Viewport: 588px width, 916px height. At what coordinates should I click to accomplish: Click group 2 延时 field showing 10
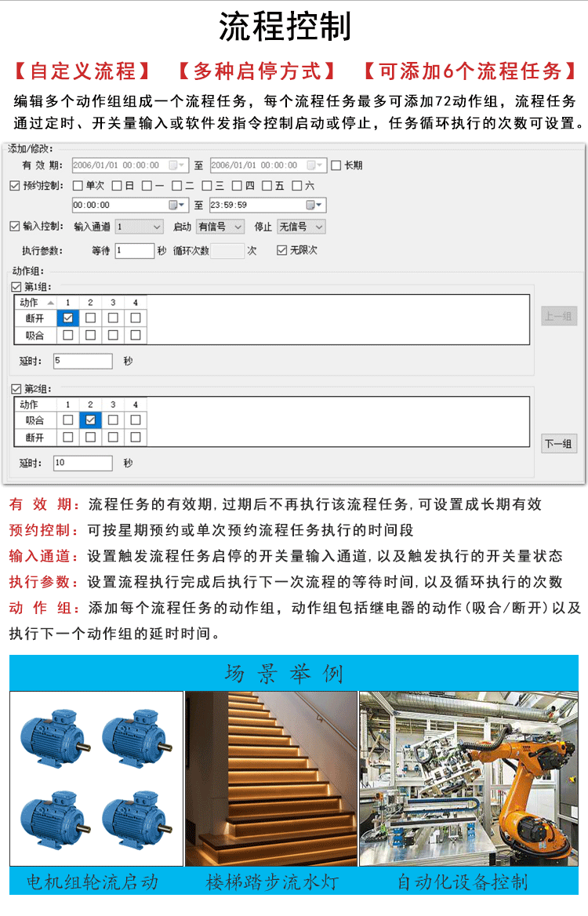pyautogui.click(x=83, y=463)
